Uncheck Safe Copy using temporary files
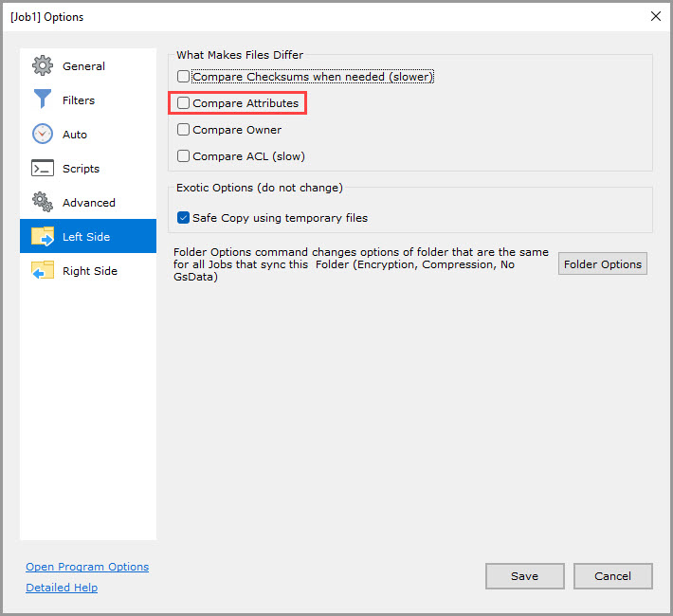This screenshot has width=673, height=616. [184, 218]
